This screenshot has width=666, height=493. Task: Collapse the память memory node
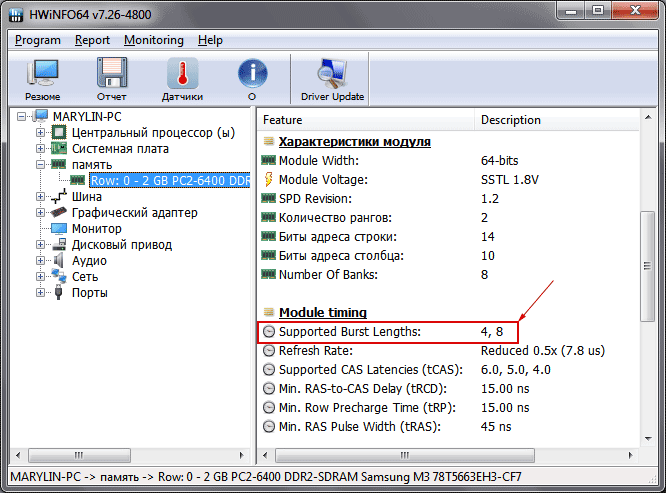click(41, 165)
